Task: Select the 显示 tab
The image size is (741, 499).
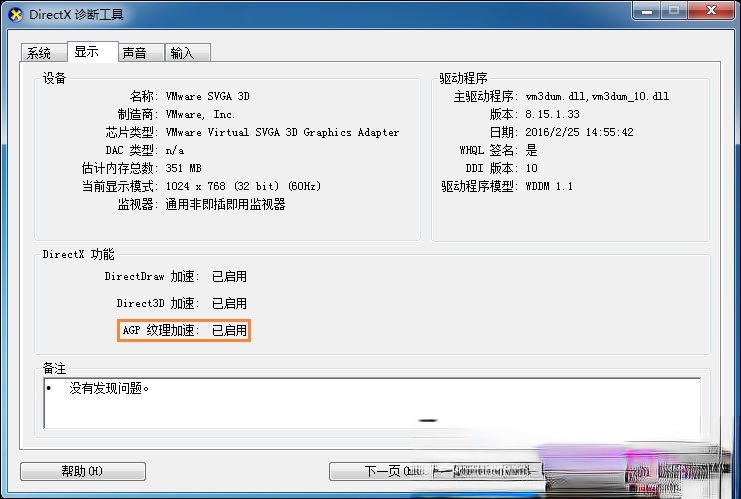Action: (x=92, y=51)
